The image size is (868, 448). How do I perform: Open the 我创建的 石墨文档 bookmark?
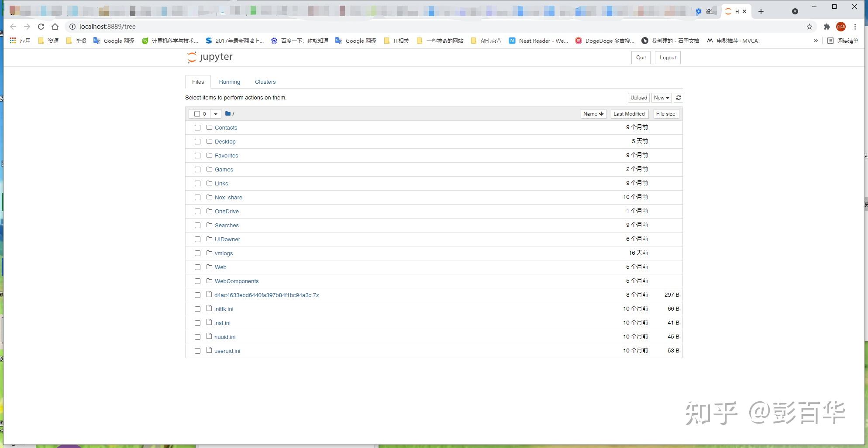tap(670, 41)
